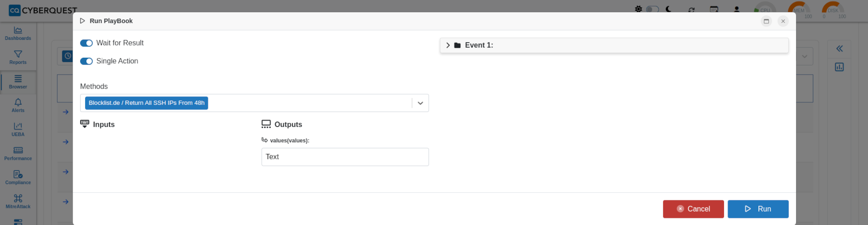This screenshot has height=225, width=868.
Task: Toggle the Single Action switch
Action: click(86, 61)
